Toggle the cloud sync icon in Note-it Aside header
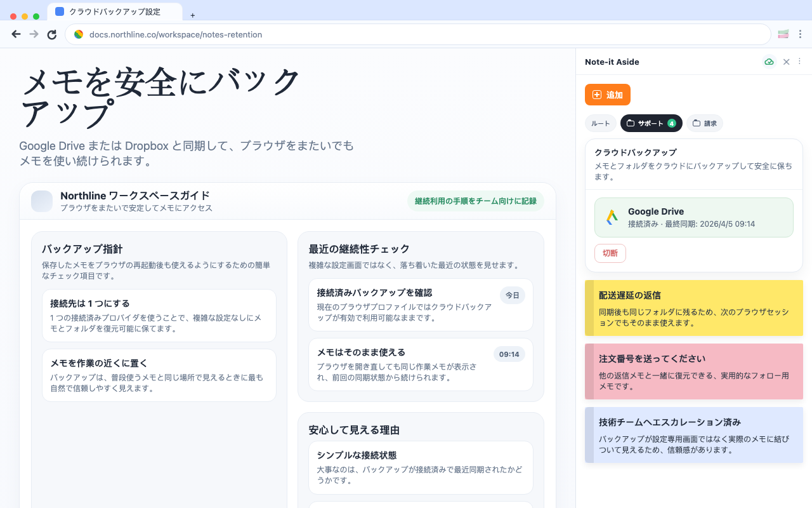 click(769, 62)
